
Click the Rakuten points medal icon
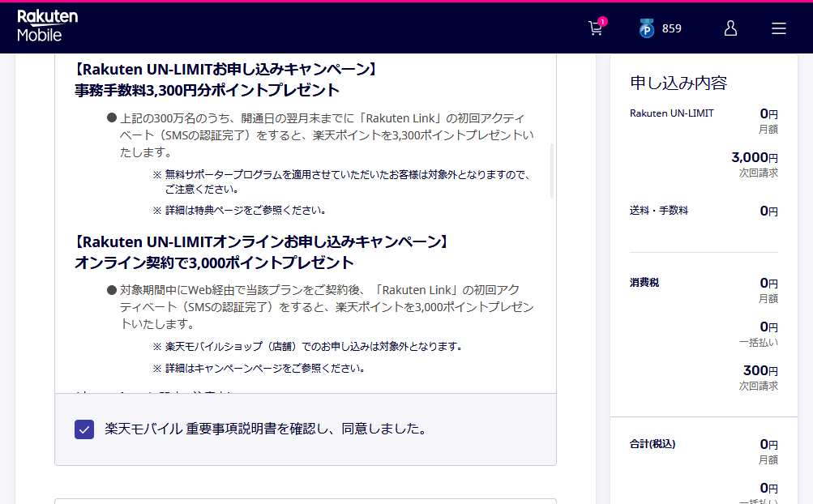646,28
